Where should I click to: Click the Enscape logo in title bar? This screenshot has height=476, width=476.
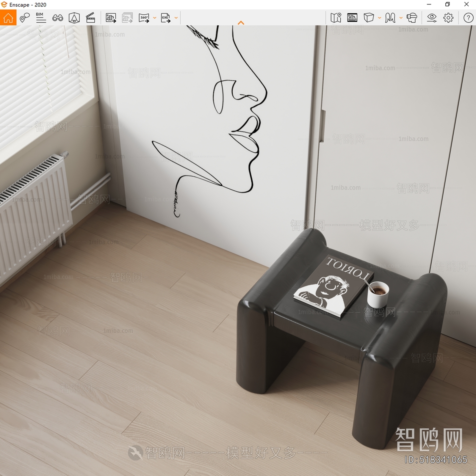pos(4,4)
